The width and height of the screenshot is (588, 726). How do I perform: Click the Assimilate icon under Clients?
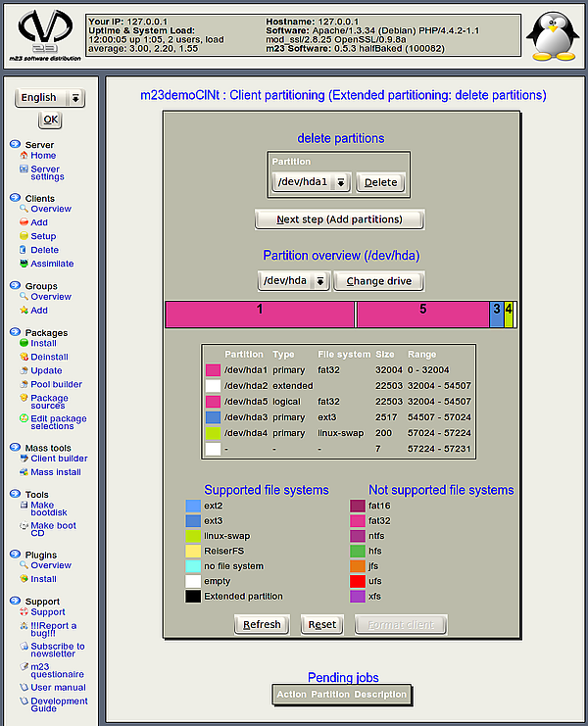tap(24, 265)
